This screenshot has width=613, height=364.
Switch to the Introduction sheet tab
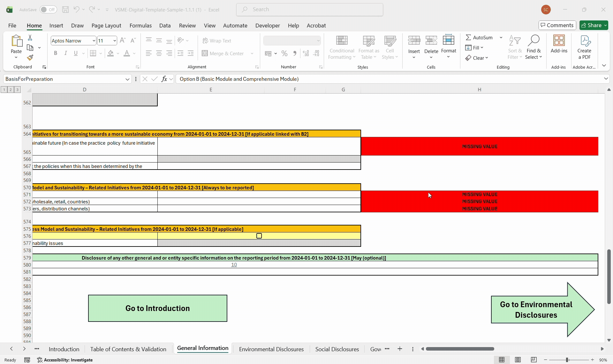(x=64, y=349)
